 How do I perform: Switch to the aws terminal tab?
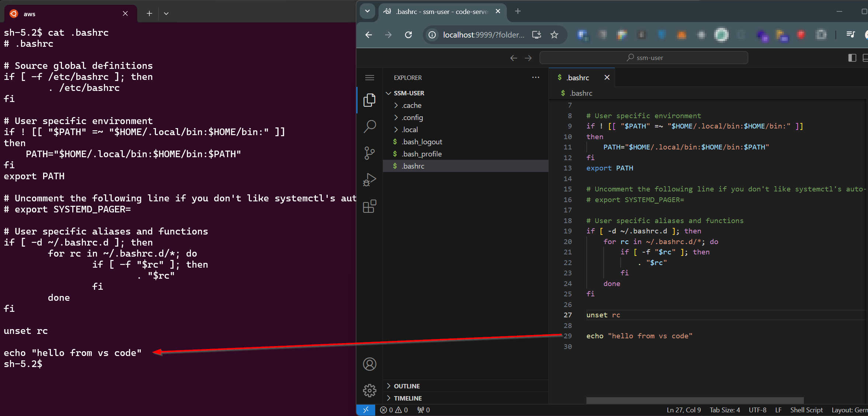[29, 14]
